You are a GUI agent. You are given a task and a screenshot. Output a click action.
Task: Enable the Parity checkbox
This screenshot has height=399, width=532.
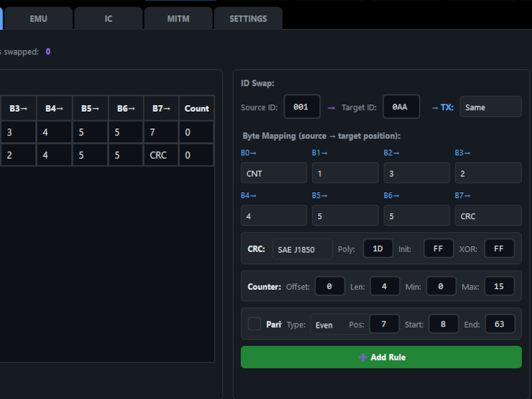click(254, 324)
